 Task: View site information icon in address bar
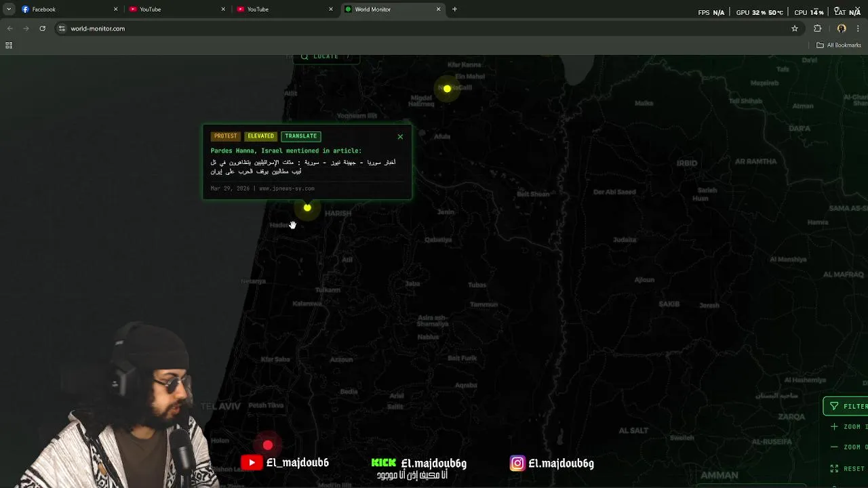point(62,28)
